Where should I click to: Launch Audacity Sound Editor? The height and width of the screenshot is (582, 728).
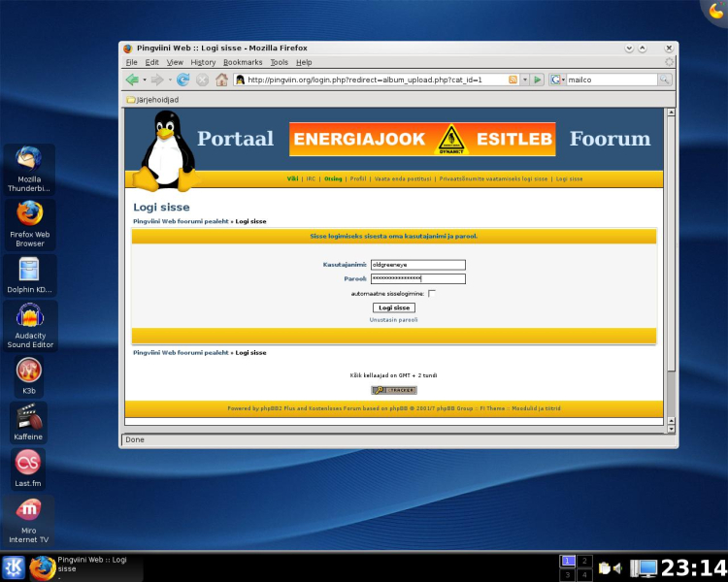30,326
